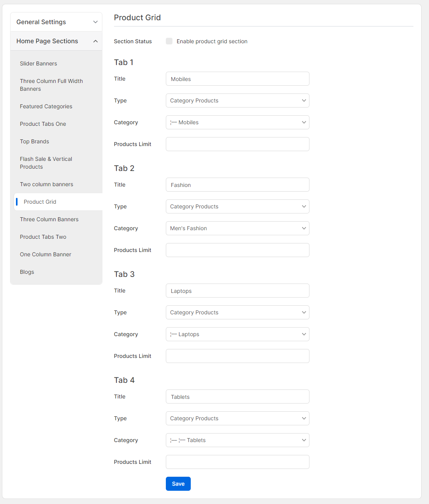
Task: Click the Tab 1 heading
Action: [x=123, y=62]
